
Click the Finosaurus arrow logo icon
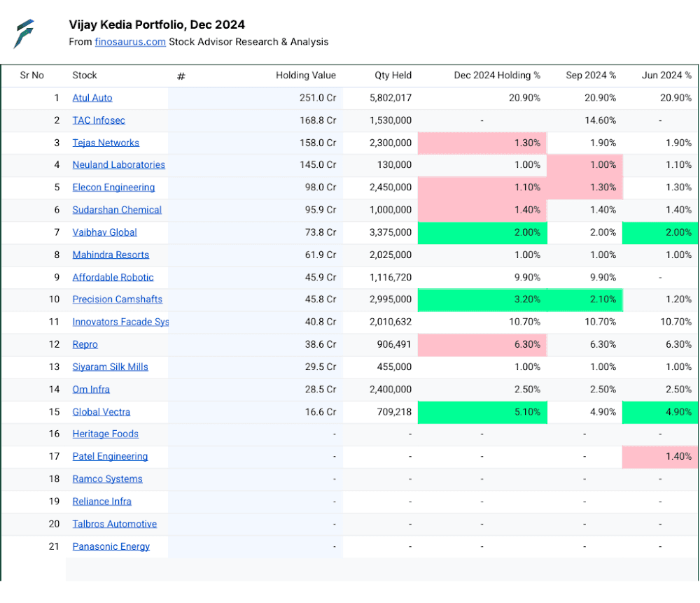24,34
